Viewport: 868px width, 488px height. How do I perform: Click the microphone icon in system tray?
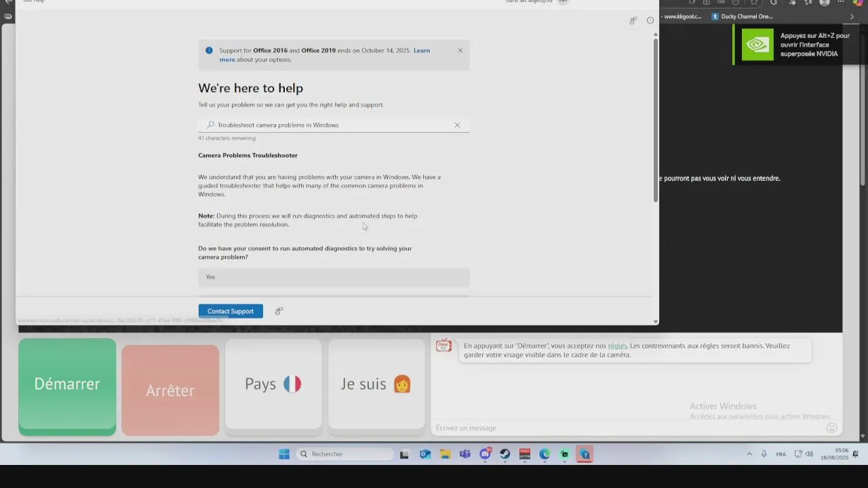click(764, 454)
